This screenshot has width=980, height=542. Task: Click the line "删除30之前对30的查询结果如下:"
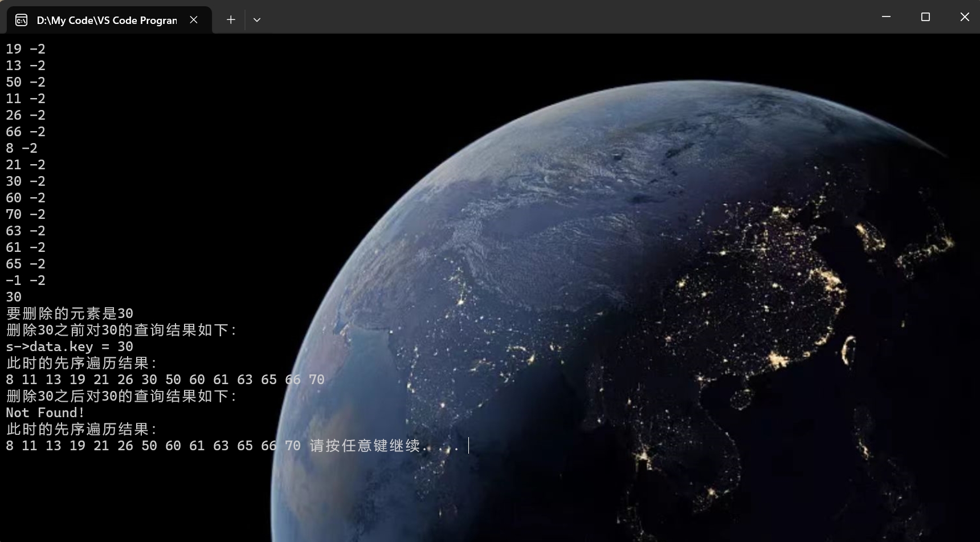click(x=121, y=330)
